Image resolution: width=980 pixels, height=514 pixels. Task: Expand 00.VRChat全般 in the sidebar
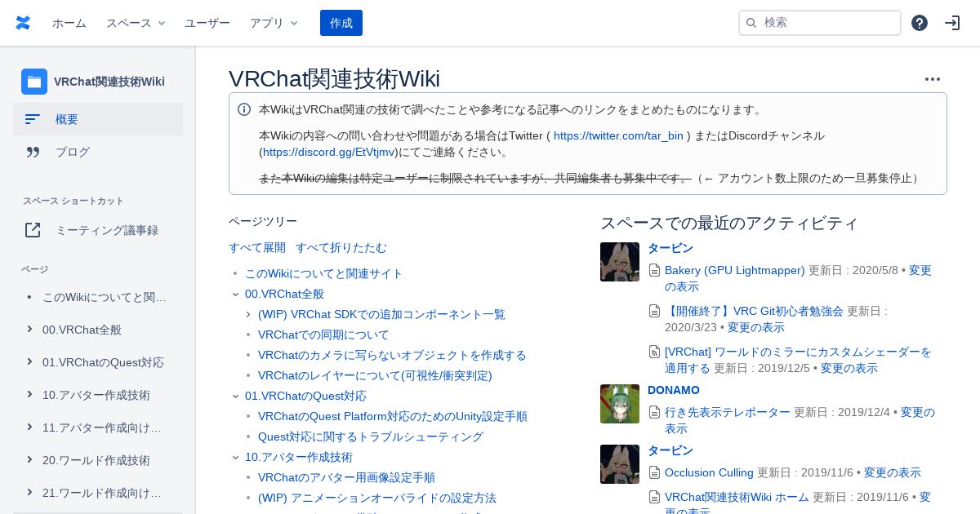pyautogui.click(x=29, y=329)
